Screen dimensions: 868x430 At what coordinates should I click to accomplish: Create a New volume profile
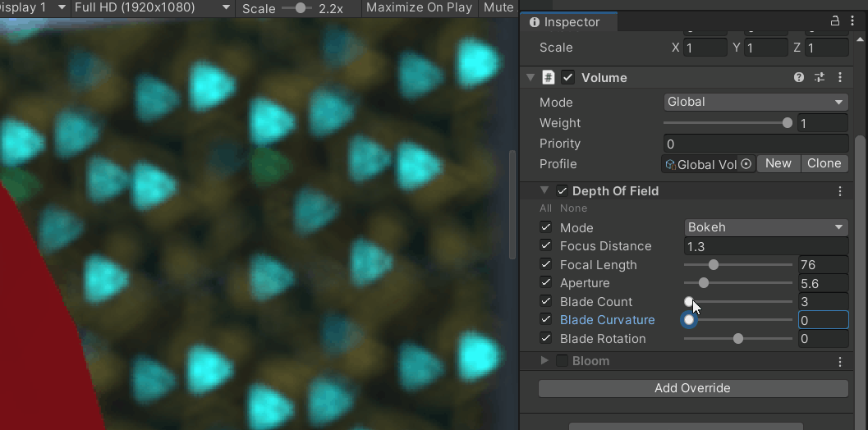click(x=778, y=164)
